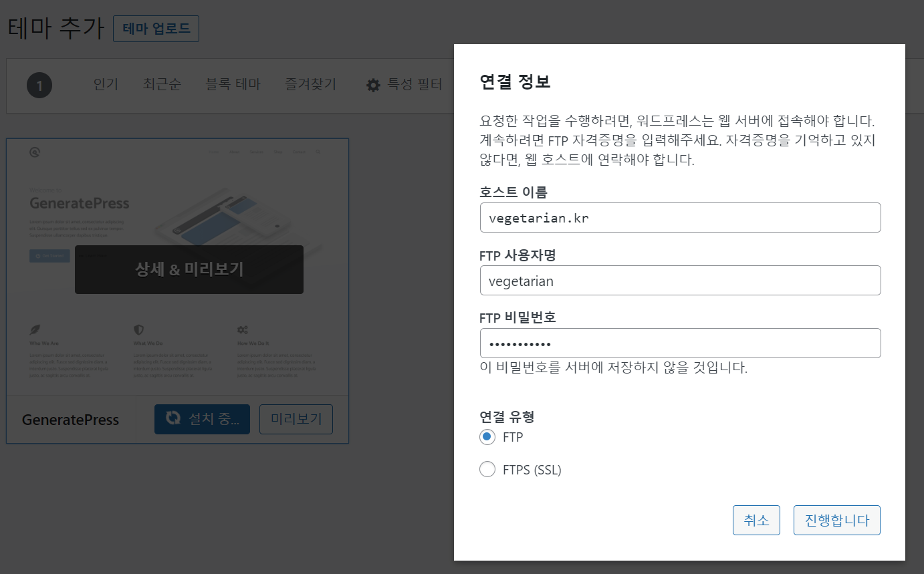Image resolution: width=924 pixels, height=574 pixels.
Task: Click the 테마 업로드 button
Action: (x=156, y=29)
